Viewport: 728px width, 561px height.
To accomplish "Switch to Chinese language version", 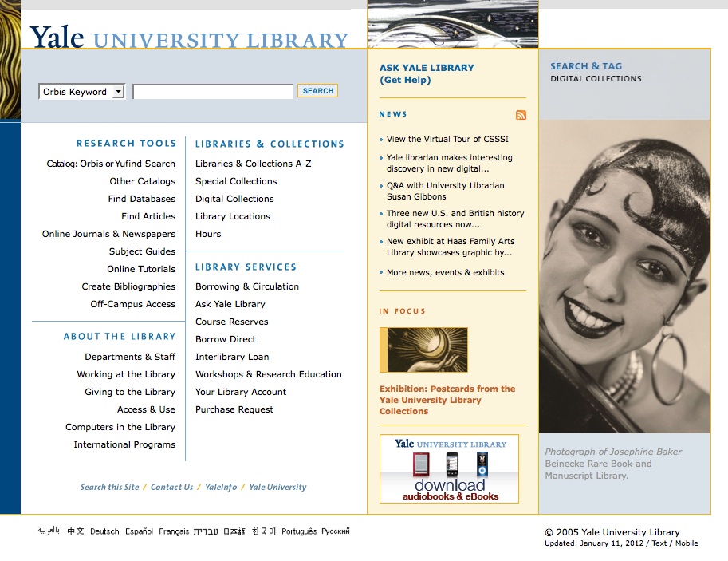I will 75,531.
